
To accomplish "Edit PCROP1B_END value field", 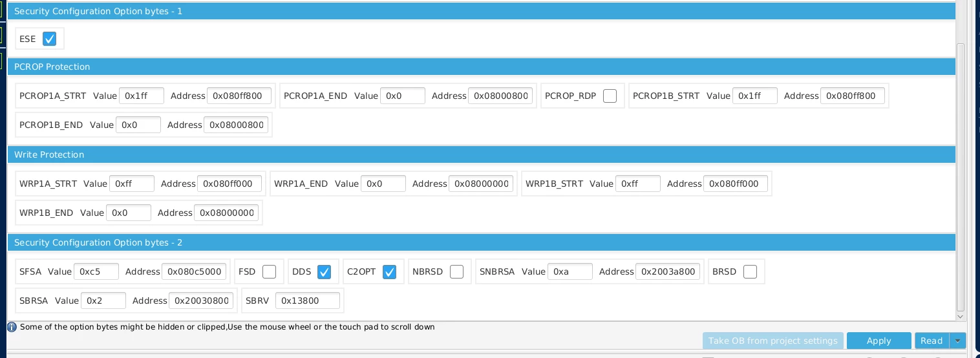I will pos(138,125).
